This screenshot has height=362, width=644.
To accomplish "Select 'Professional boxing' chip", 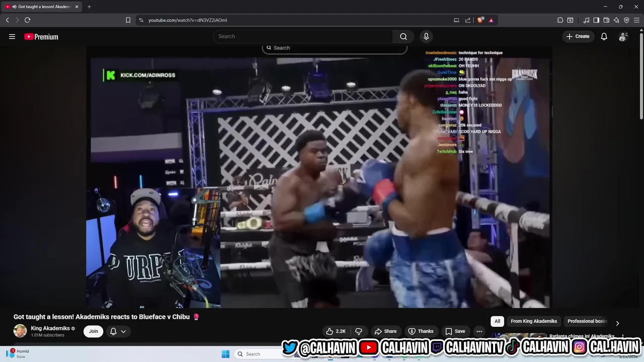I will click(587, 321).
